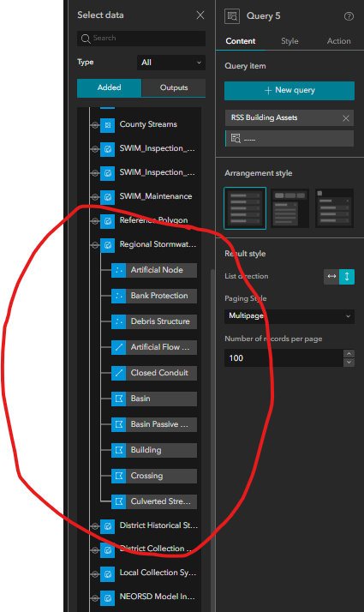Switch to the Added tab
This screenshot has height=612, width=364.
coord(110,87)
